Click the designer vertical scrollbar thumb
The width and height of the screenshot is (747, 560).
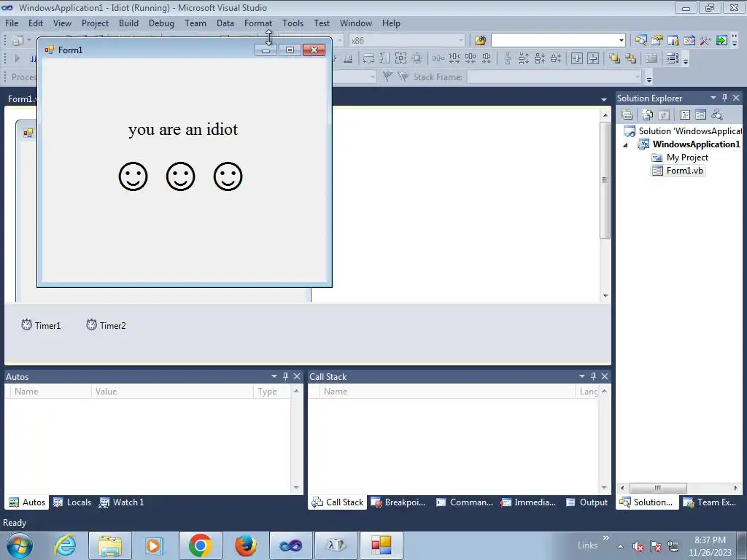(x=605, y=180)
